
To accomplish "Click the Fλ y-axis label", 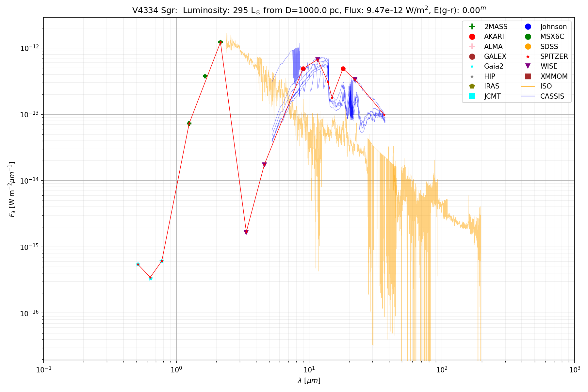I will pos(12,189).
